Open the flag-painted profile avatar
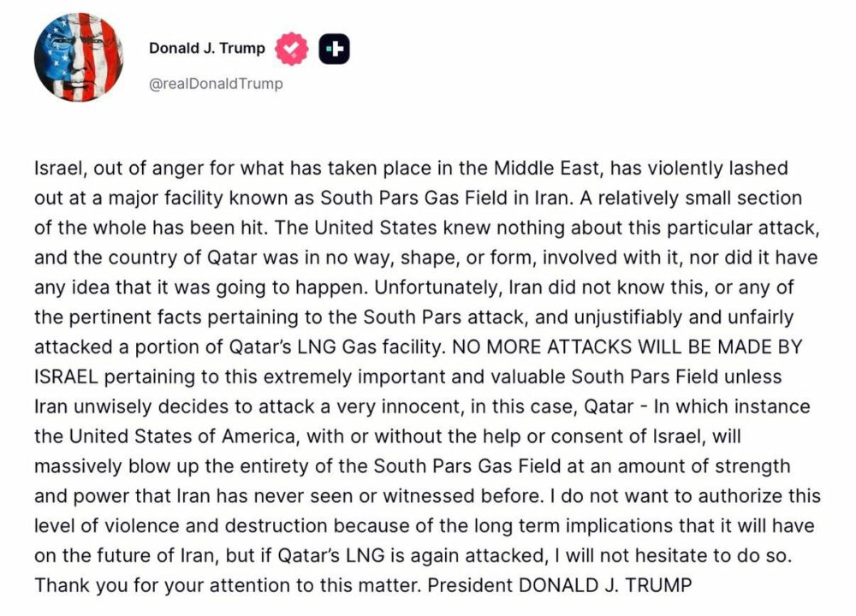Viewport: 856px width, 616px height. tap(79, 59)
